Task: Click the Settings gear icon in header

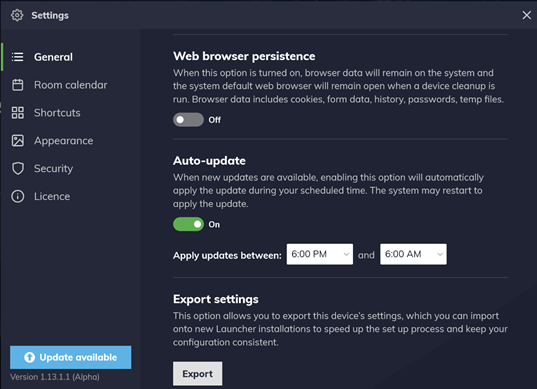Action: tap(17, 15)
